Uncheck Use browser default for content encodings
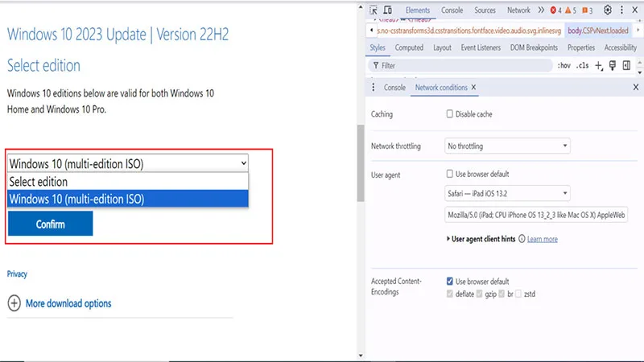644x362 pixels. [x=450, y=281]
